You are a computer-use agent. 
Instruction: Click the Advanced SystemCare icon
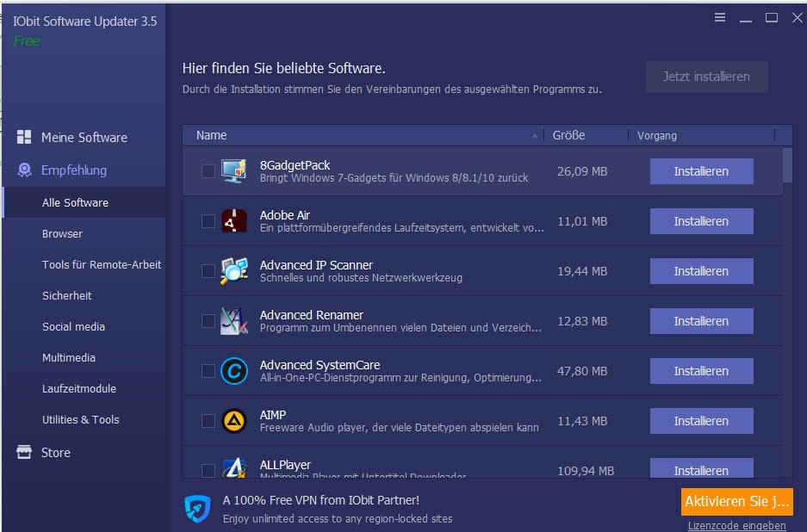point(234,370)
